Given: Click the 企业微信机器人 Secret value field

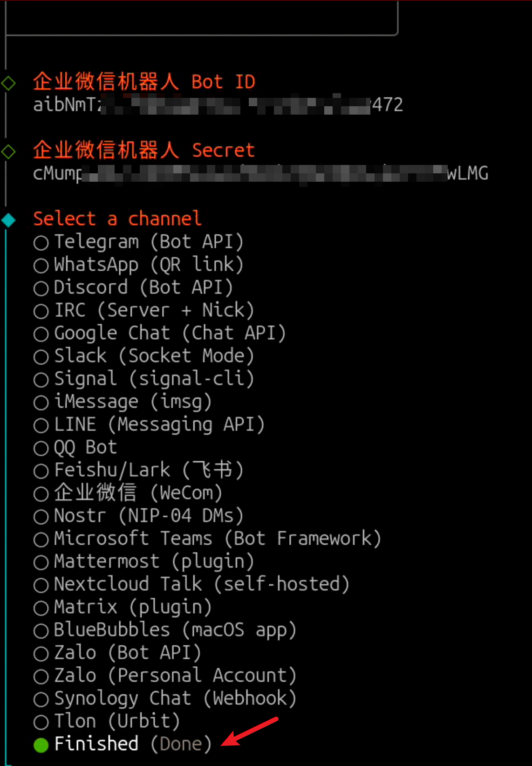Looking at the screenshot, I should click(260, 174).
